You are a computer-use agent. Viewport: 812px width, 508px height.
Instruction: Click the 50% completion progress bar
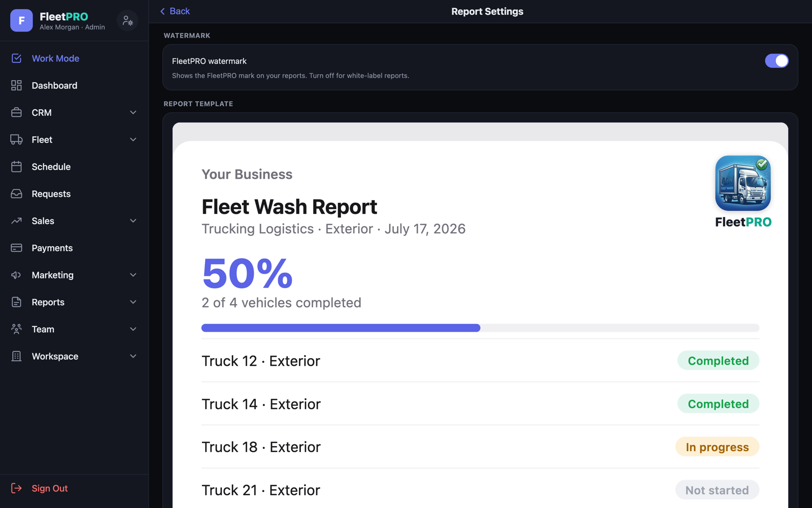480,328
